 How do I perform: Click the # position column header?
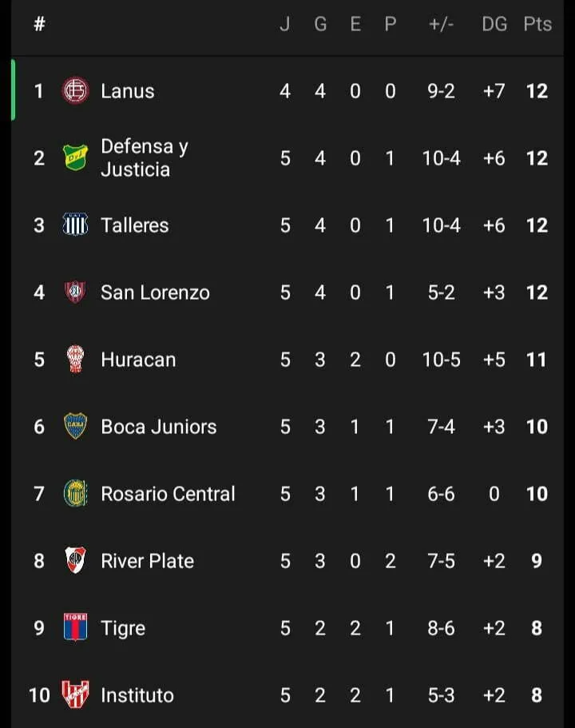coord(39,25)
